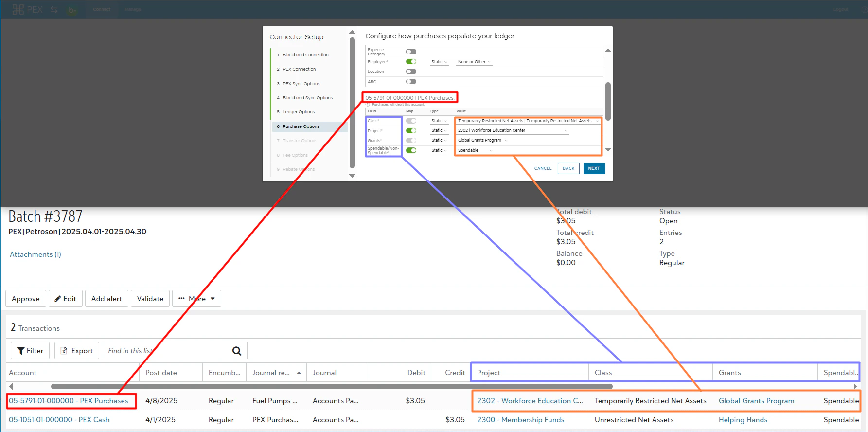
Task: Click the sync arrows icon in header
Action: point(54,9)
